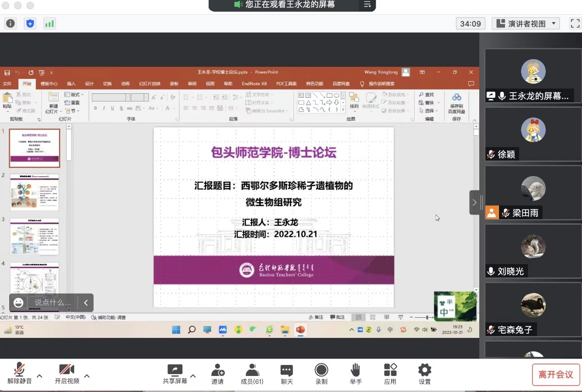
Task: Turn on camera with 开启视频
Action: click(x=67, y=373)
